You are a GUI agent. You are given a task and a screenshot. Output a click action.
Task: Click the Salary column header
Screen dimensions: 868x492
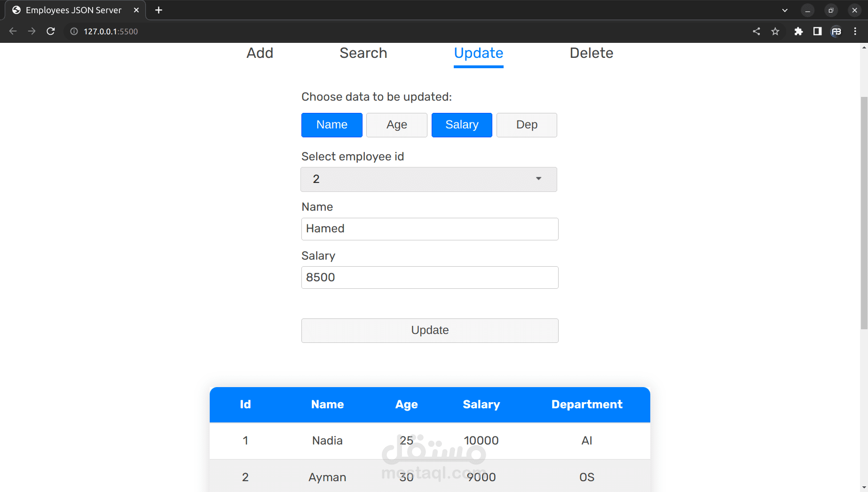pos(481,405)
